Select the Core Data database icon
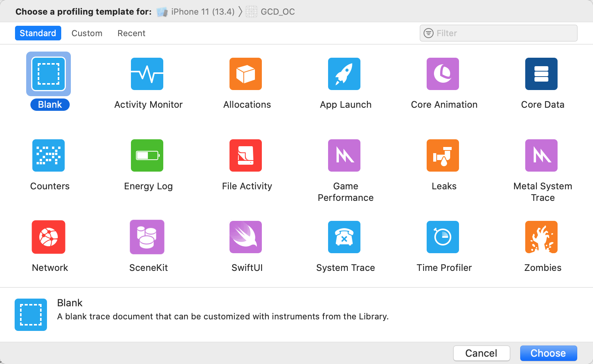Image resolution: width=593 pixels, height=364 pixels. pos(541,74)
